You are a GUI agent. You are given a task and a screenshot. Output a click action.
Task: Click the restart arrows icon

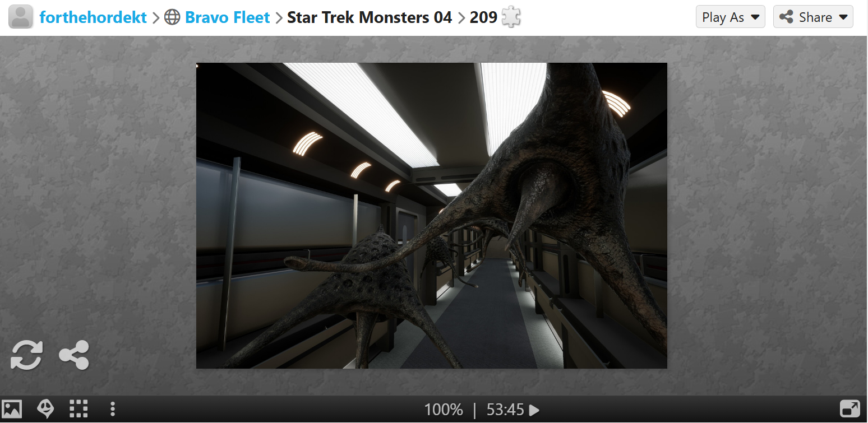click(26, 355)
